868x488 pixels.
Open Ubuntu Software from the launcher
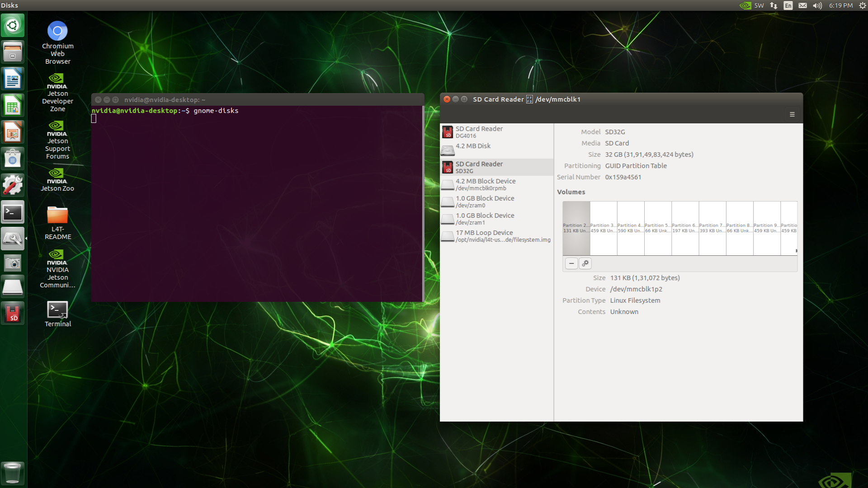pos(13,159)
